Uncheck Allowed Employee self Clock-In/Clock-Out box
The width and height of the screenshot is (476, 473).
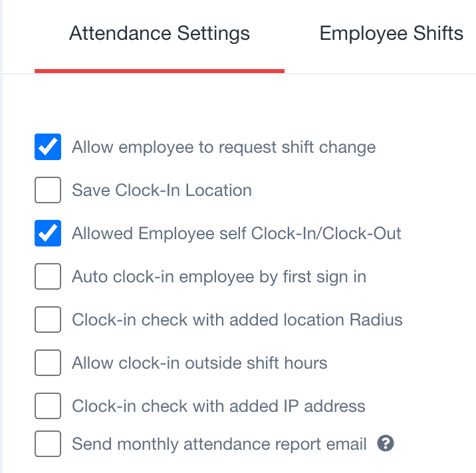pos(48,233)
